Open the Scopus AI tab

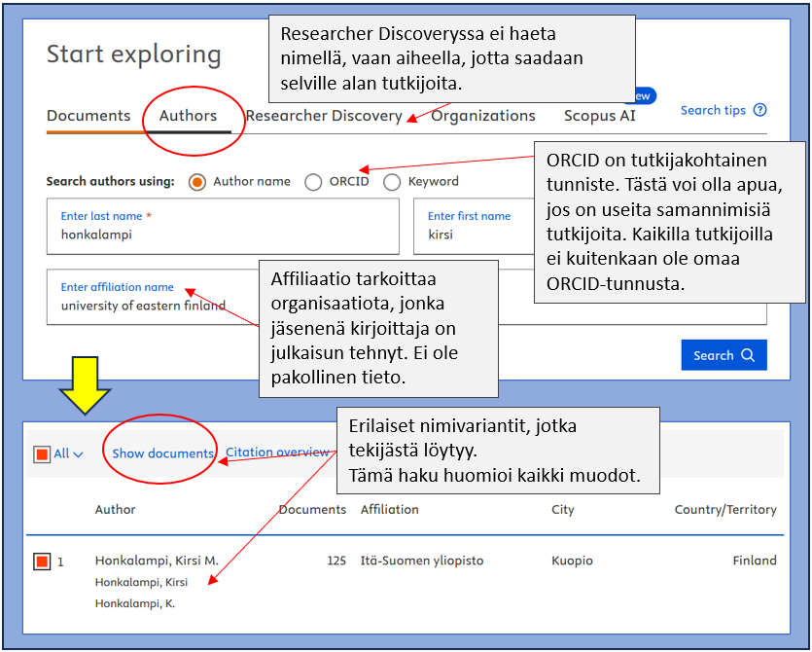coord(599,116)
